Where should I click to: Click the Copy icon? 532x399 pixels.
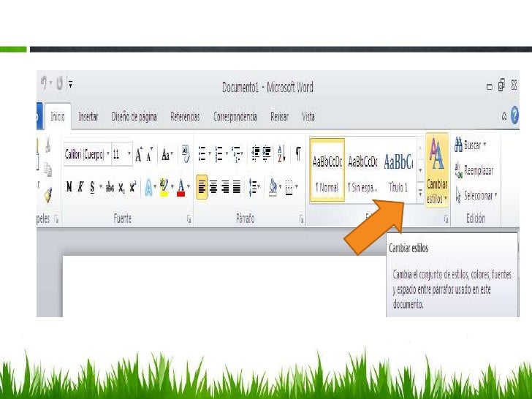pos(47,170)
